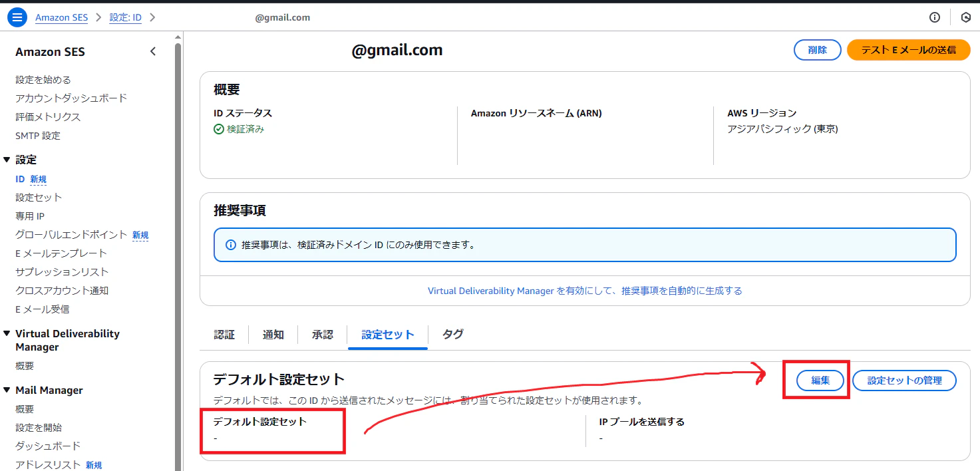Click the verified checkmark status icon
The image size is (980, 471).
219,129
